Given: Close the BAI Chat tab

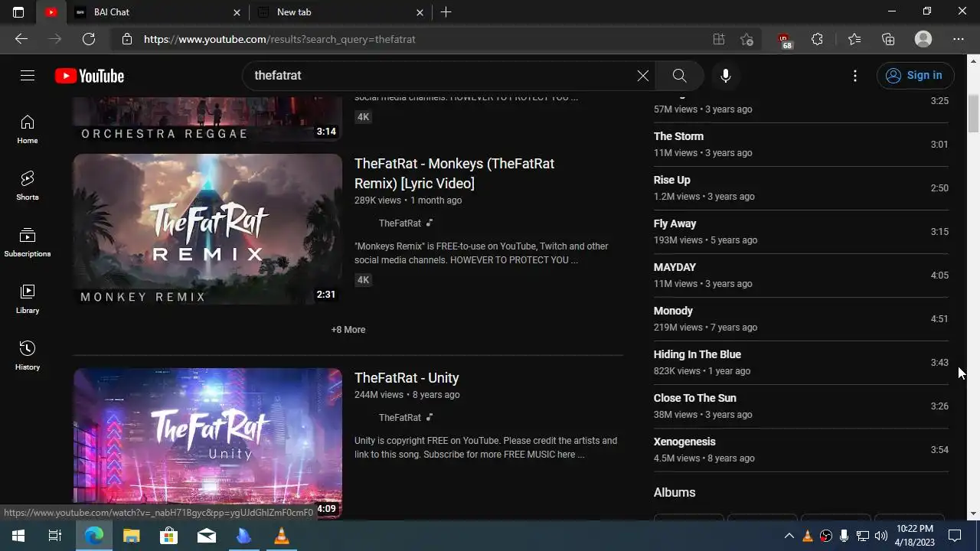Looking at the screenshot, I should (x=237, y=12).
